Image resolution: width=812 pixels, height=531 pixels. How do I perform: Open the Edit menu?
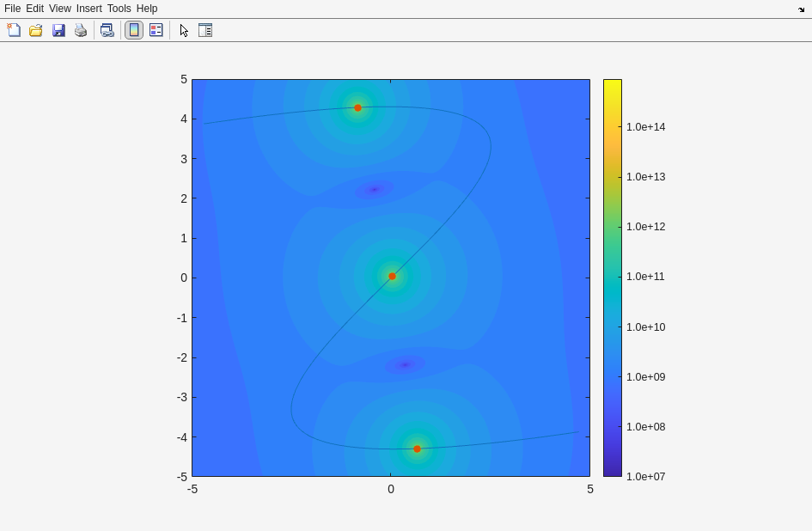pyautogui.click(x=34, y=9)
